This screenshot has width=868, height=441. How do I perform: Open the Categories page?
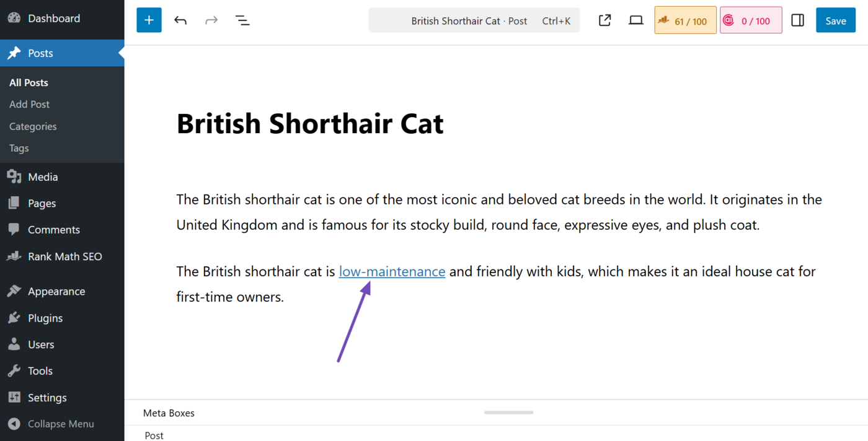click(x=32, y=126)
